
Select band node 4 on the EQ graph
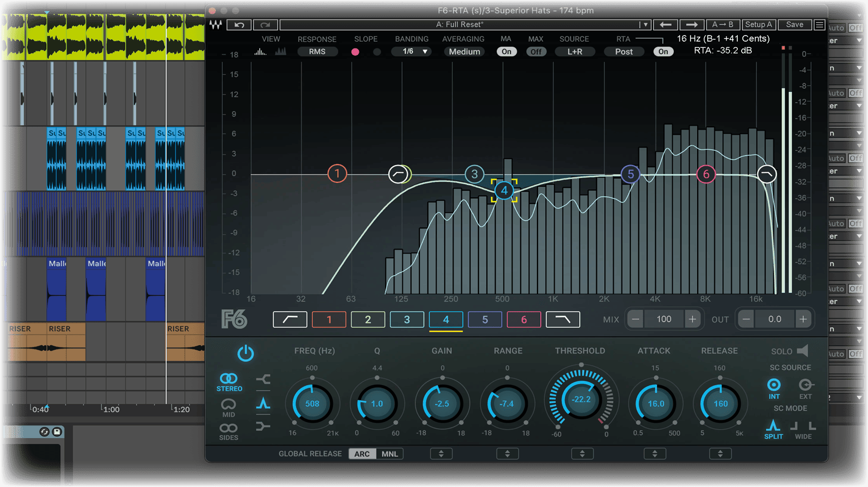(504, 191)
